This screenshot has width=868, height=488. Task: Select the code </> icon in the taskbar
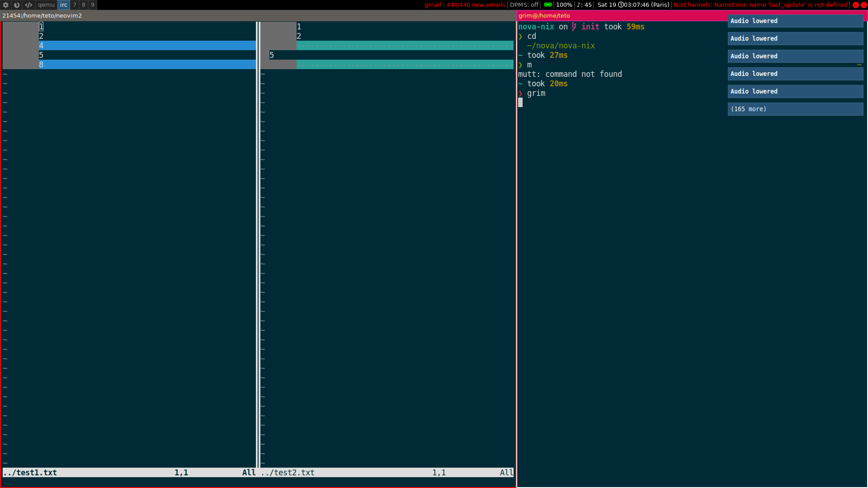28,5
